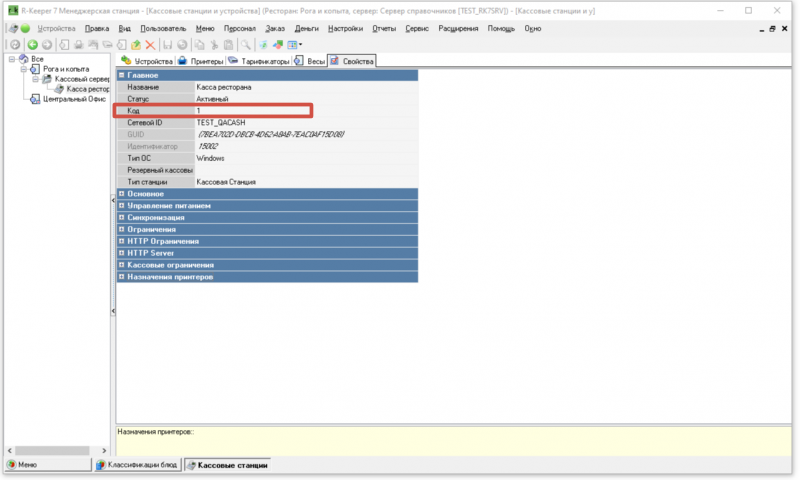Click the red X delete toolbar icon
Screen dimensions: 800x480
click(150, 45)
